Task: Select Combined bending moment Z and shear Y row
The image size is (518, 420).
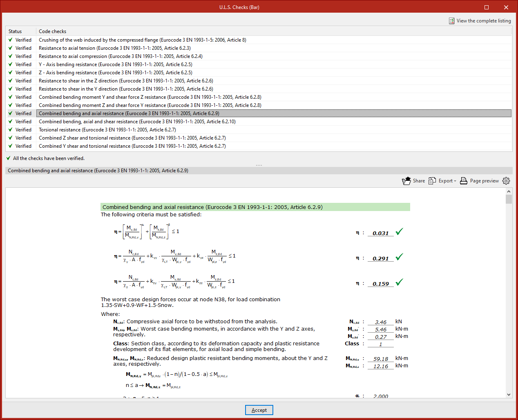Action: pos(259,105)
